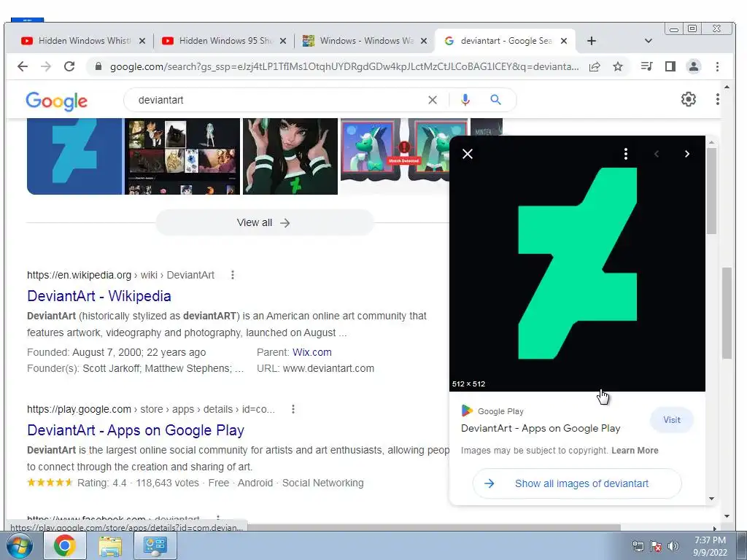The height and width of the screenshot is (560, 747).
Task: Click the page vertical scrollbar thumb
Action: (727, 313)
